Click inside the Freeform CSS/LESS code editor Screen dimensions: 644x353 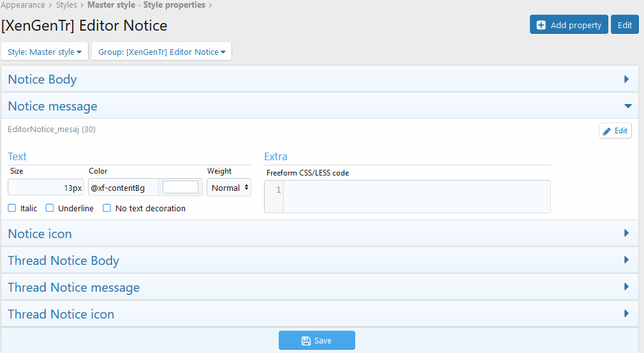coord(416,197)
